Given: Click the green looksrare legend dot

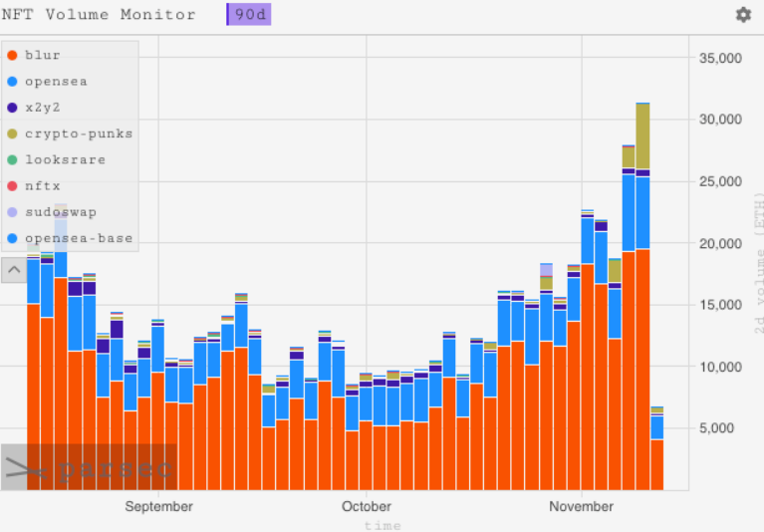Looking at the screenshot, I should click(12, 159).
